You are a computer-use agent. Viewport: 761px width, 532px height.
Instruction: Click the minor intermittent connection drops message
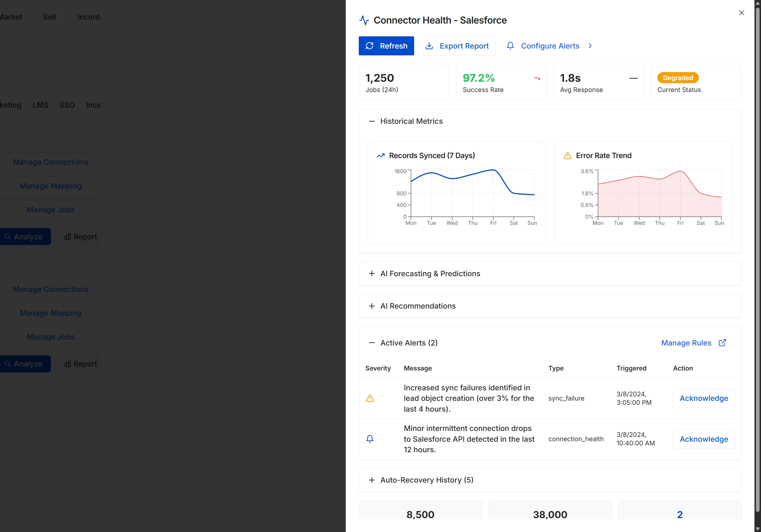coord(469,439)
